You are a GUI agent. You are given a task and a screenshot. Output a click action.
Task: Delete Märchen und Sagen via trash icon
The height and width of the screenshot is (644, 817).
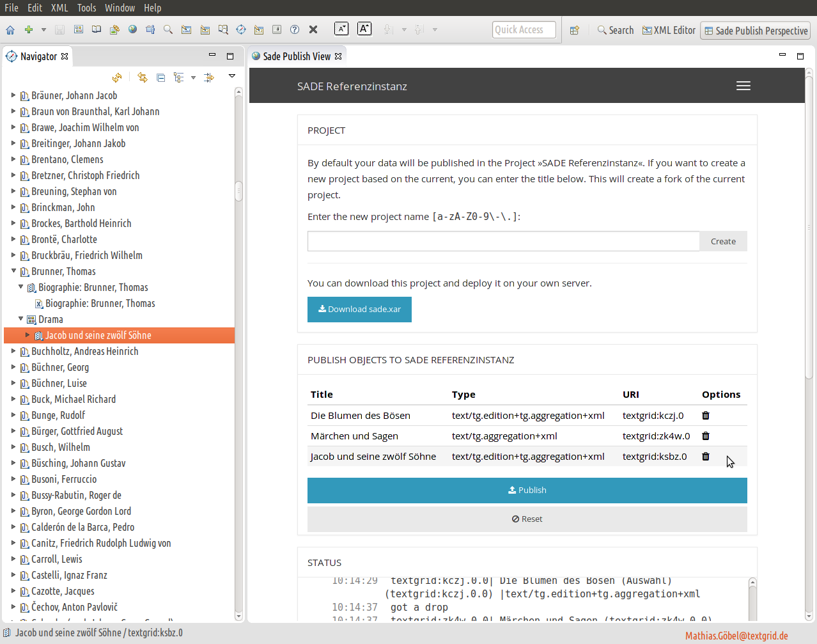pyautogui.click(x=706, y=436)
